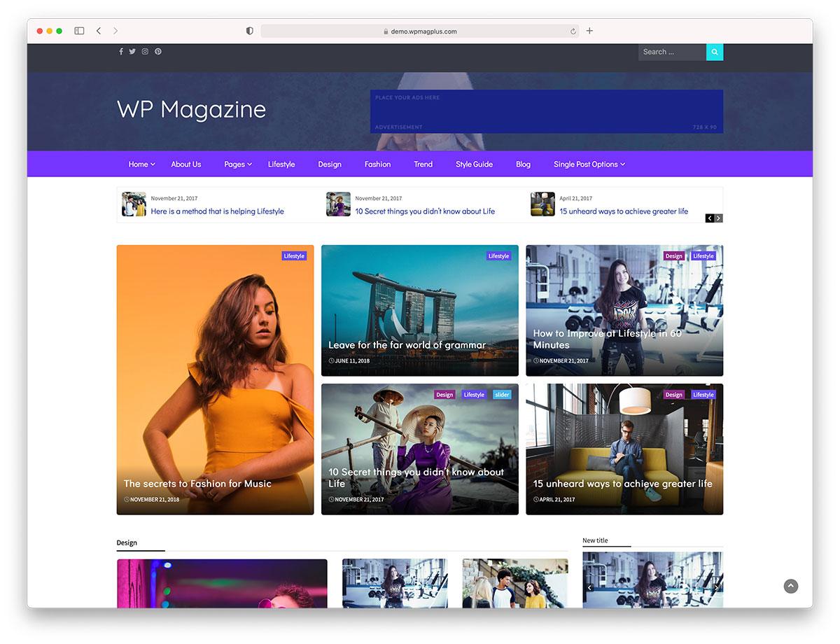Open 'Leave for the far world of grammar' post

(407, 345)
